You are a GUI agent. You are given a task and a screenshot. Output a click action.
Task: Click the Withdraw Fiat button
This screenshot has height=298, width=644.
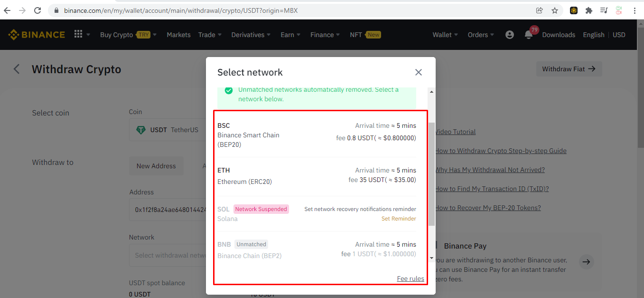click(569, 69)
